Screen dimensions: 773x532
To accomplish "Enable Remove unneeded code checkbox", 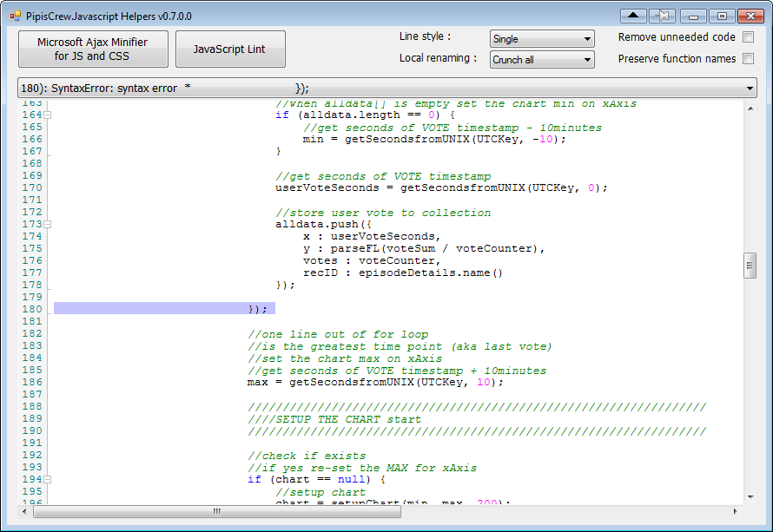I will (749, 37).
